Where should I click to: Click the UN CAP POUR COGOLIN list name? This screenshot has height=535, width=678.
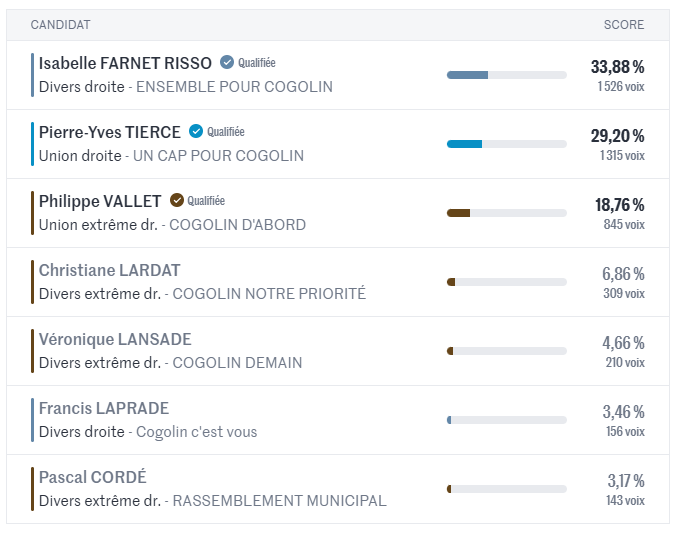point(218,156)
